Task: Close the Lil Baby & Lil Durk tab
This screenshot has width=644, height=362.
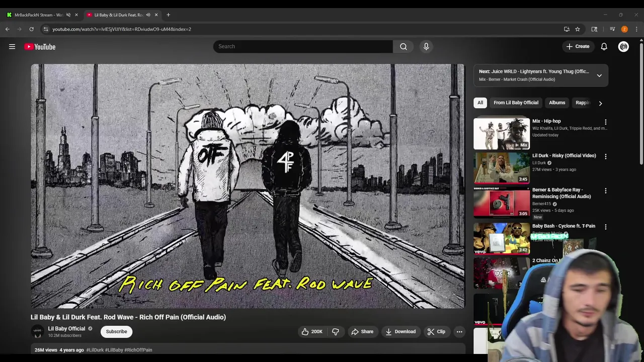Action: coord(156,15)
